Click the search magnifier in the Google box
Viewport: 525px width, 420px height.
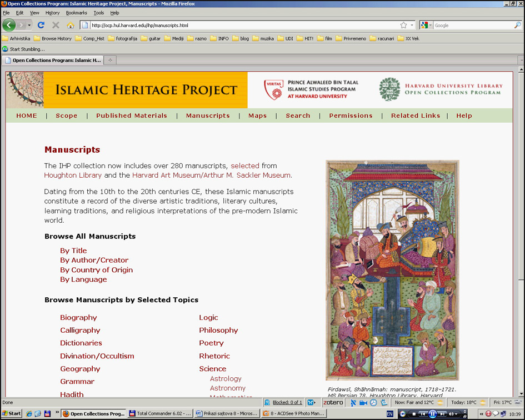tap(518, 25)
